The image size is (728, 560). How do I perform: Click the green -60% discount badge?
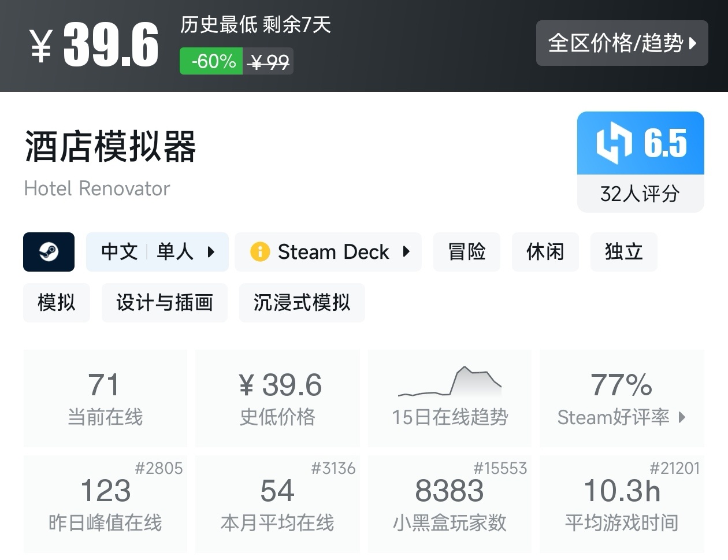(x=211, y=61)
